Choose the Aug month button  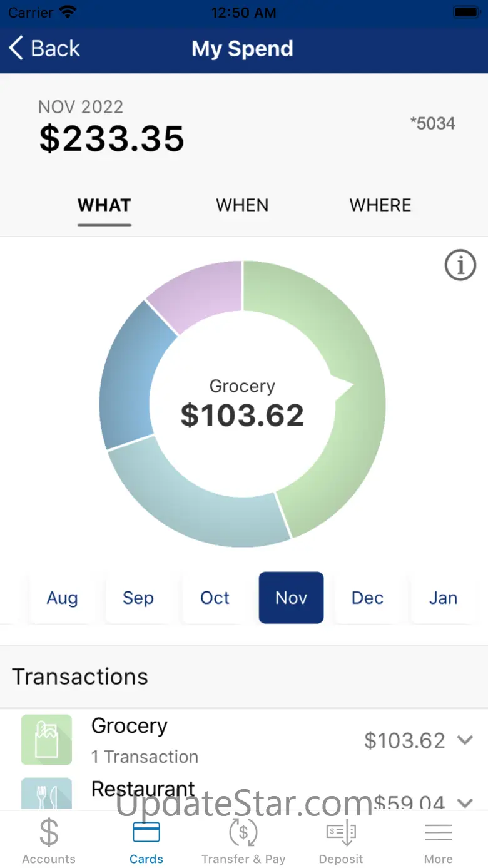tap(62, 598)
